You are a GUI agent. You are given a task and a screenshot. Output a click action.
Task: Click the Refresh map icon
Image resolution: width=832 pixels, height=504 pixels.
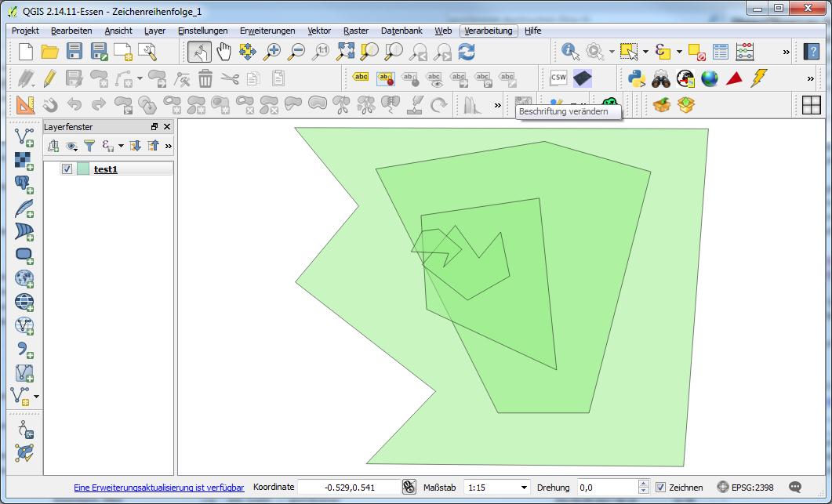tap(467, 52)
